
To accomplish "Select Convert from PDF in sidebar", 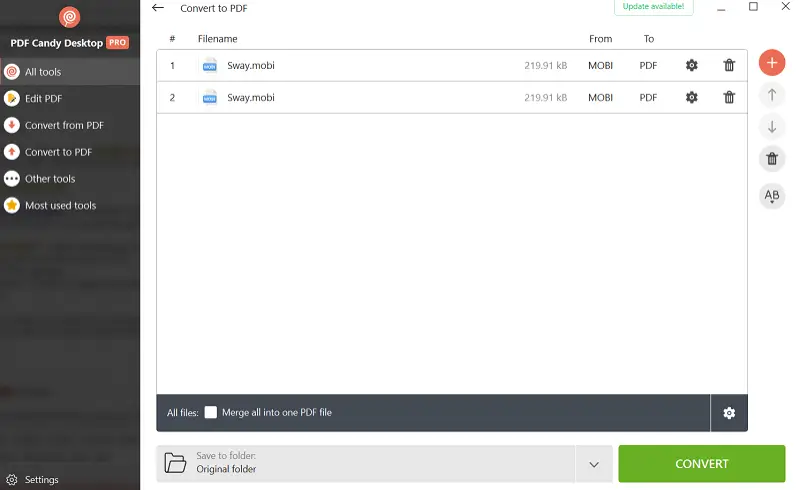I will point(70,125).
